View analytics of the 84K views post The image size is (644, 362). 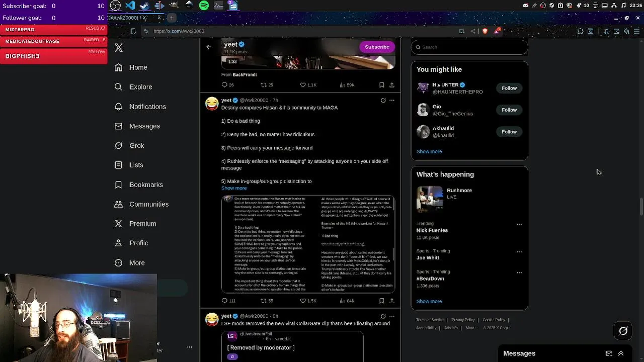pos(347,301)
